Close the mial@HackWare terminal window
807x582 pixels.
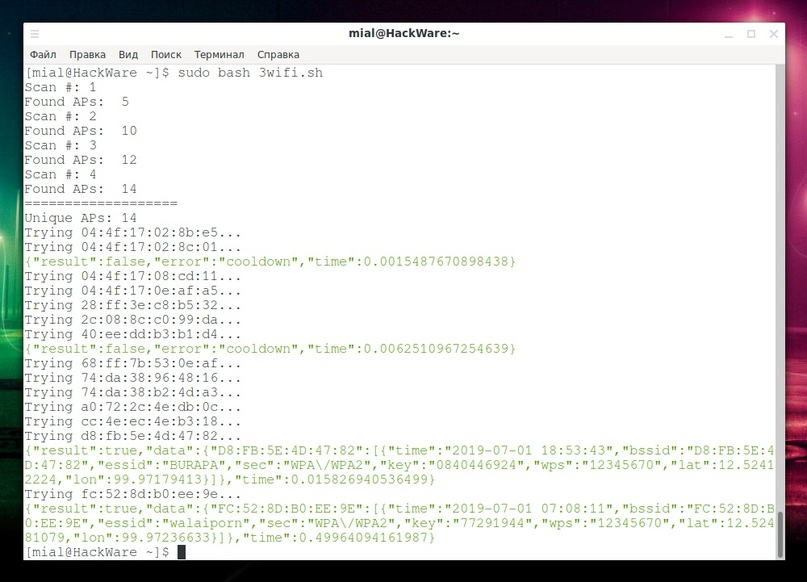[775, 33]
